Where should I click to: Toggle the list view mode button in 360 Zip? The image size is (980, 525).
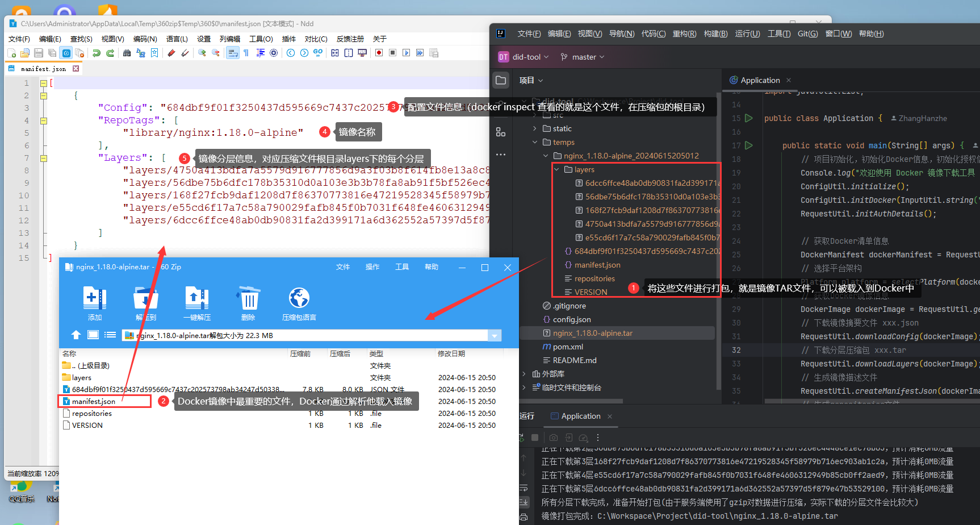(x=110, y=335)
